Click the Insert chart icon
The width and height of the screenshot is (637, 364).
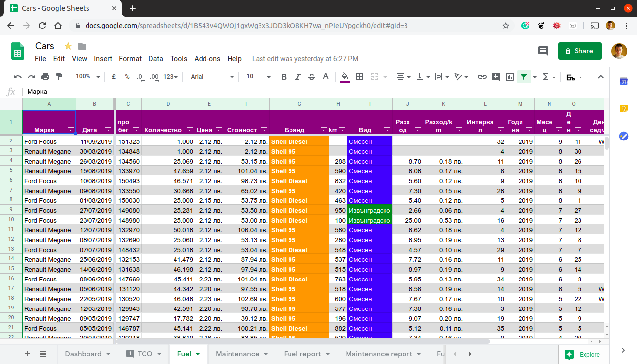pos(510,77)
